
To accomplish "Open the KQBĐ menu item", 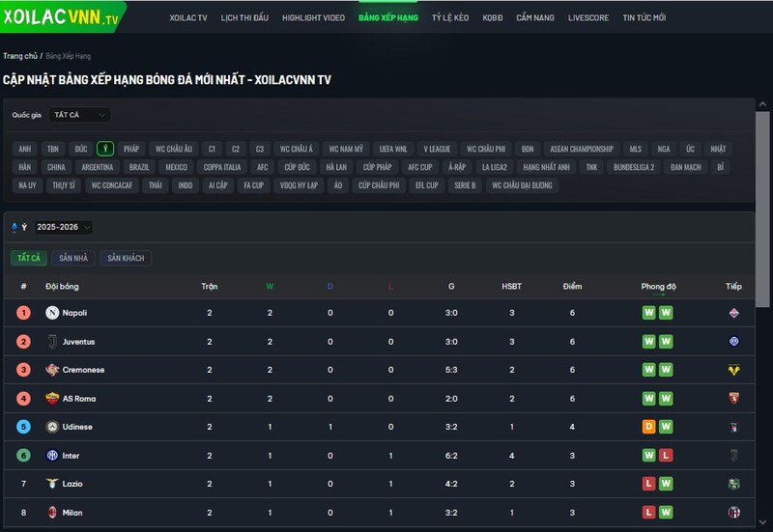I will [493, 17].
